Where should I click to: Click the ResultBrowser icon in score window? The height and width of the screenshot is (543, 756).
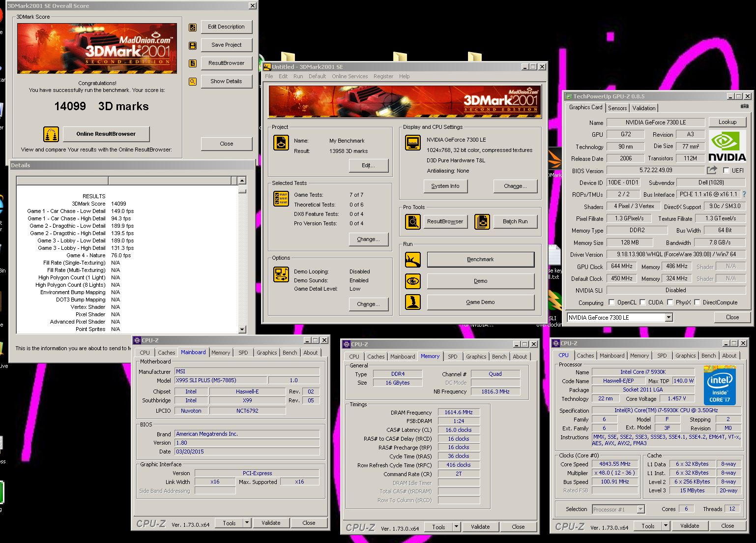click(193, 63)
